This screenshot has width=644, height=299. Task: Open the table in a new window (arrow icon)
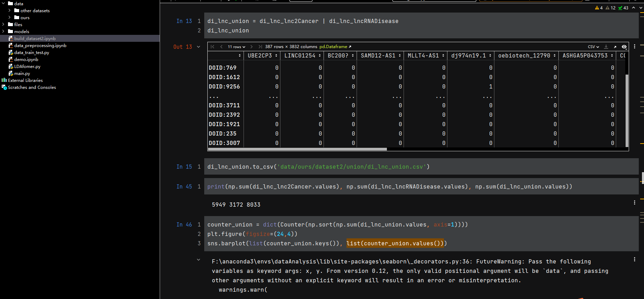coord(615,47)
